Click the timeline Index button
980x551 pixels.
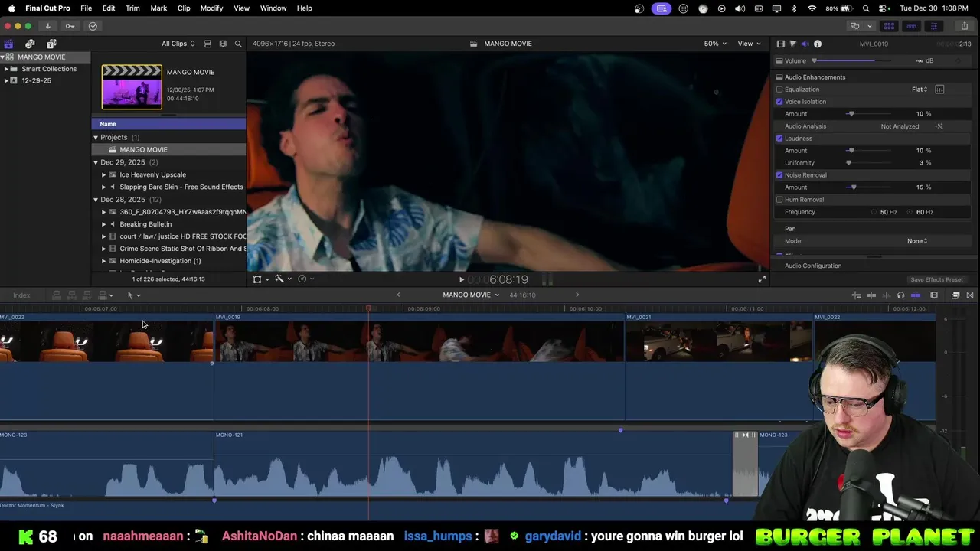21,295
